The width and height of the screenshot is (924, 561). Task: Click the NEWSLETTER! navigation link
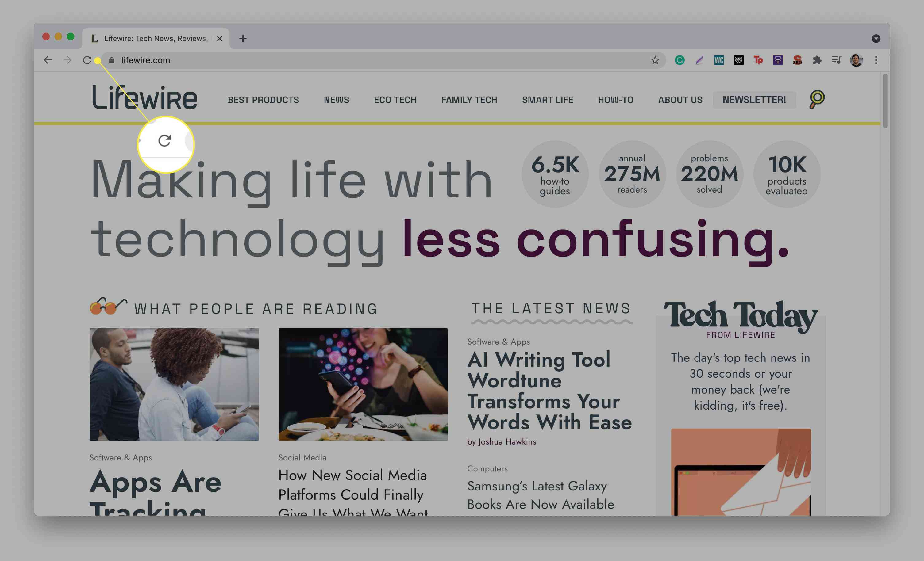[754, 100]
